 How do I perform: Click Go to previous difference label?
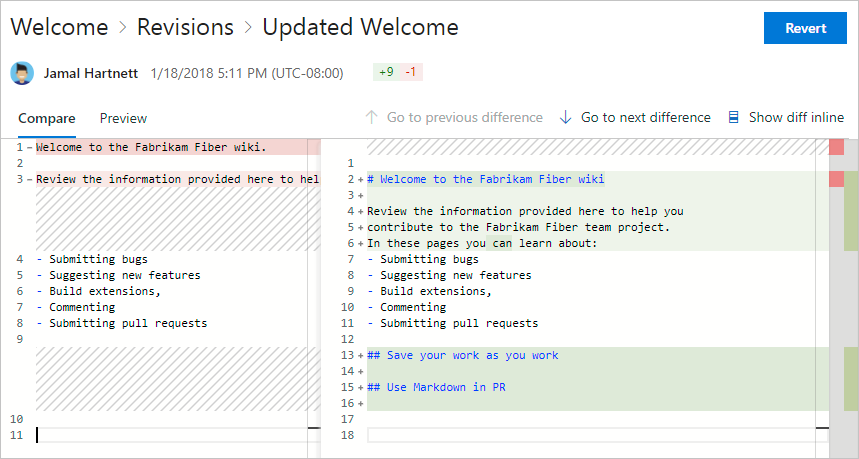coord(465,117)
